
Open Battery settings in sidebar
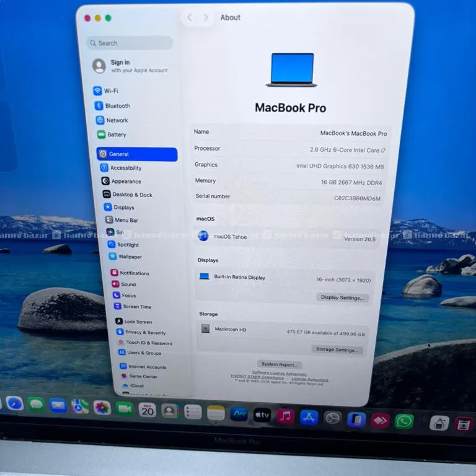tap(112, 134)
